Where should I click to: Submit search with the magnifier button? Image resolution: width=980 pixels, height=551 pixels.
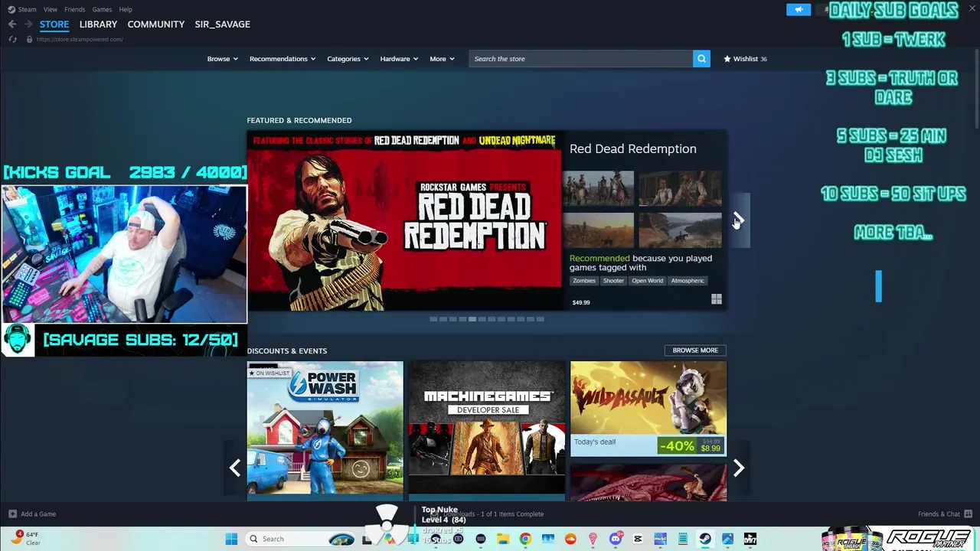click(701, 59)
